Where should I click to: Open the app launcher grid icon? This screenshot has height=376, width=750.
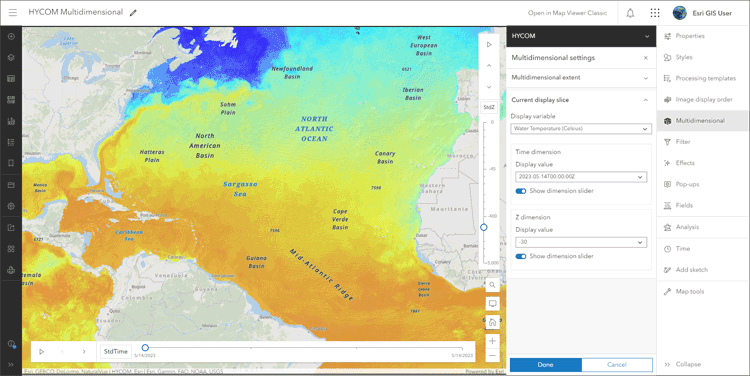(655, 13)
